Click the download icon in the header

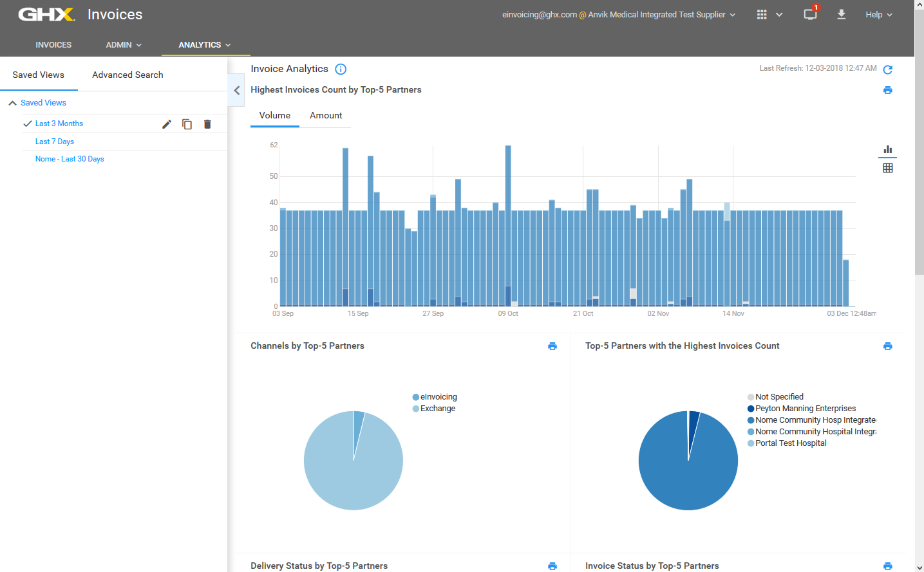pos(841,14)
